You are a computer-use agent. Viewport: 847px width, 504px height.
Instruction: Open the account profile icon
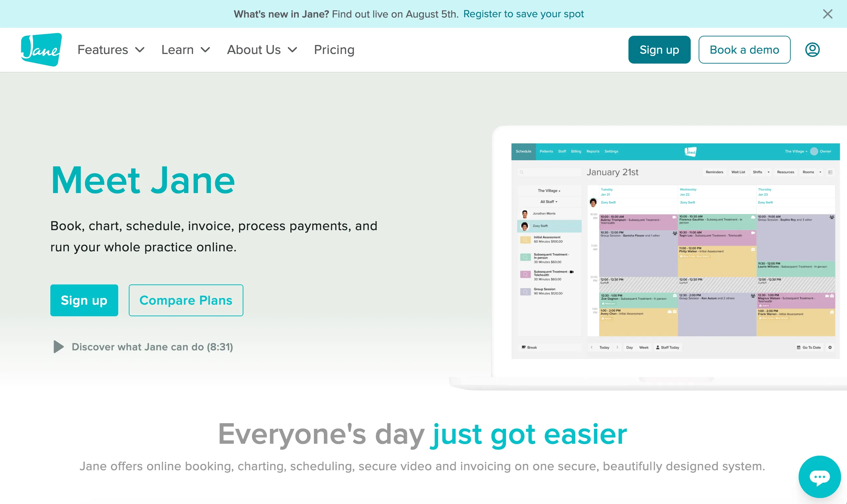pos(812,50)
